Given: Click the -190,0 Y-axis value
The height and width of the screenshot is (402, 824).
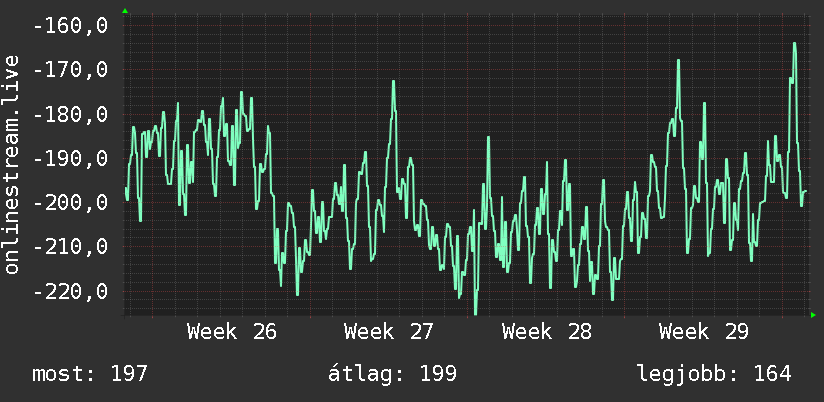Looking at the screenshot, I should pyautogui.click(x=70, y=158).
